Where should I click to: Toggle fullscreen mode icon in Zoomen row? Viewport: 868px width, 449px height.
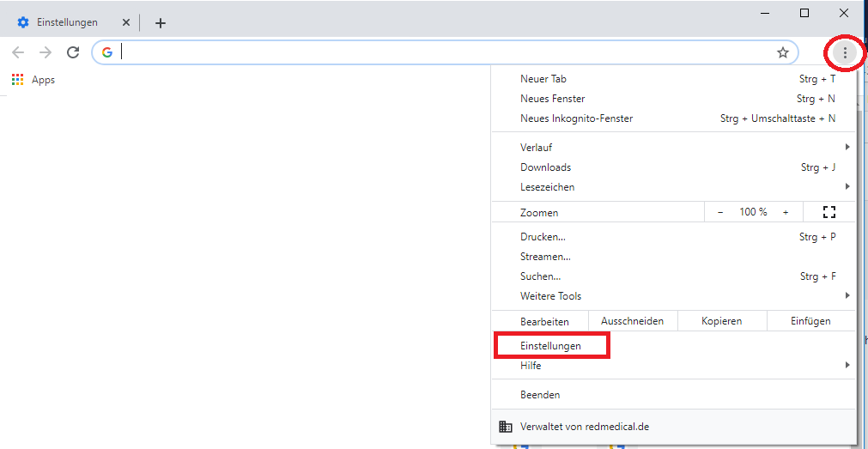[829, 212]
